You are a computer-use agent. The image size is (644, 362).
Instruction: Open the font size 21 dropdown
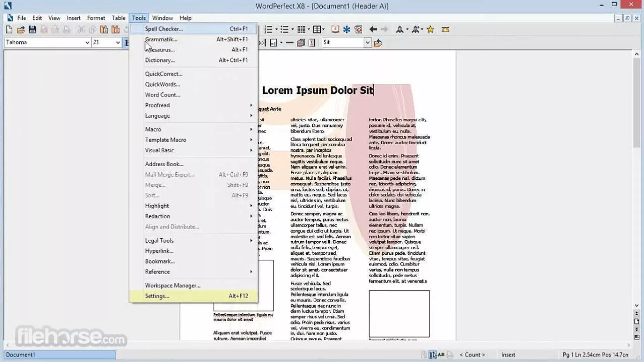118,43
